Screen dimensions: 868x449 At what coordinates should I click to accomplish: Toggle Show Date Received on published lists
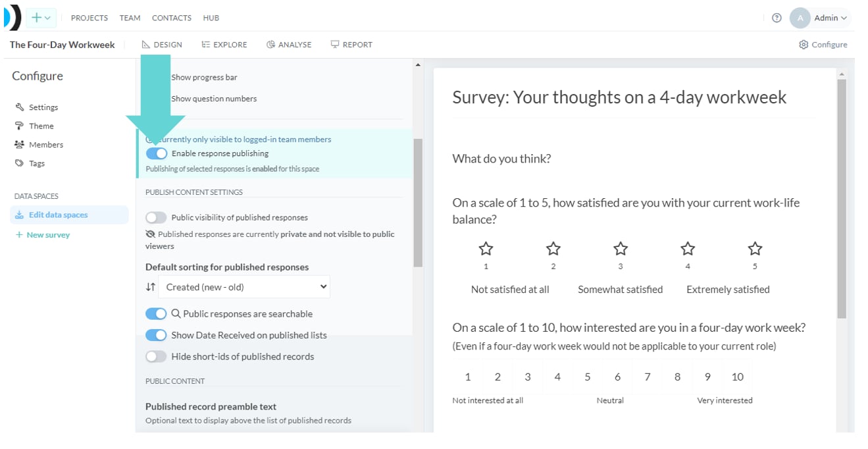[x=157, y=335]
